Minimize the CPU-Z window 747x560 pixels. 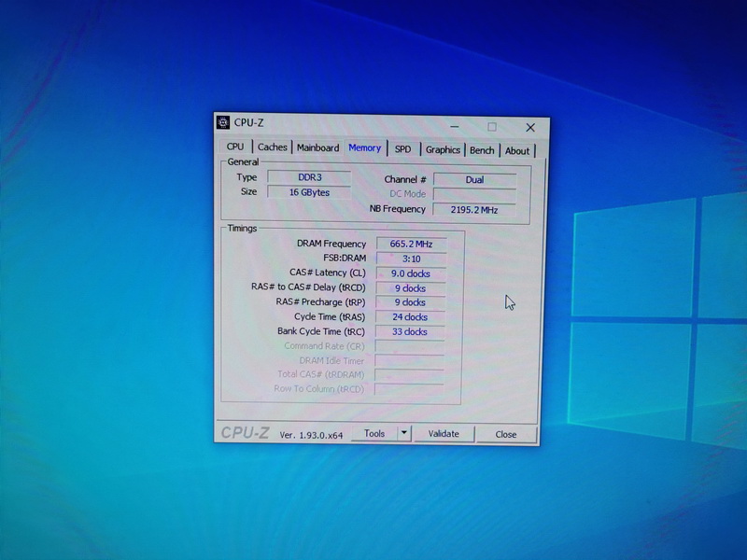[x=455, y=127]
